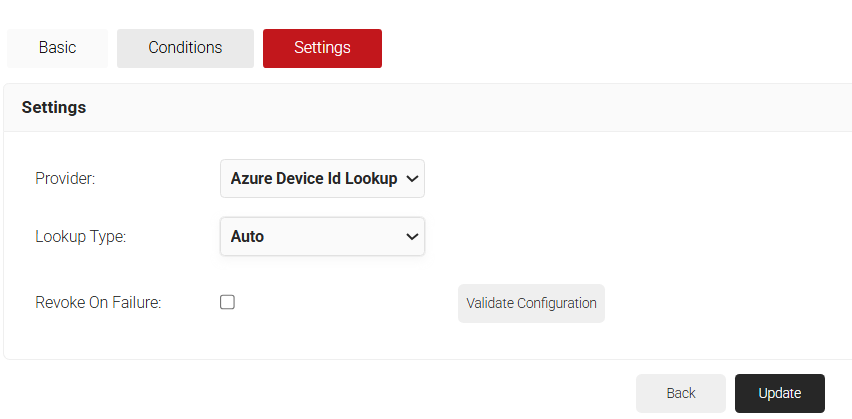Viewport: 852px width, 419px height.
Task: Open the Conditions tab
Action: (185, 48)
